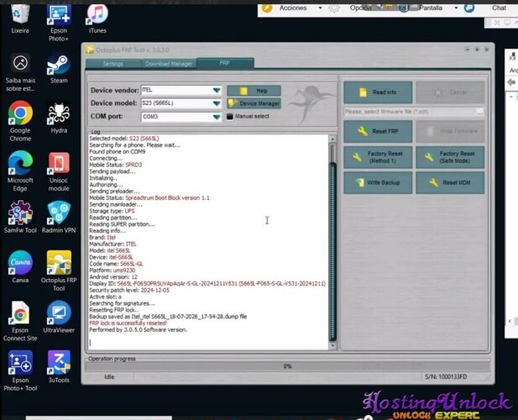
Task: Expand the Device vendor dropdown
Action: pos(217,90)
